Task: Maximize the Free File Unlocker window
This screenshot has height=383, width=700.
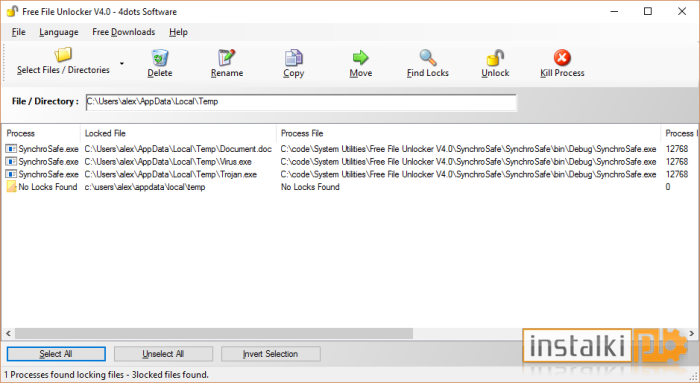Action: tap(648, 12)
